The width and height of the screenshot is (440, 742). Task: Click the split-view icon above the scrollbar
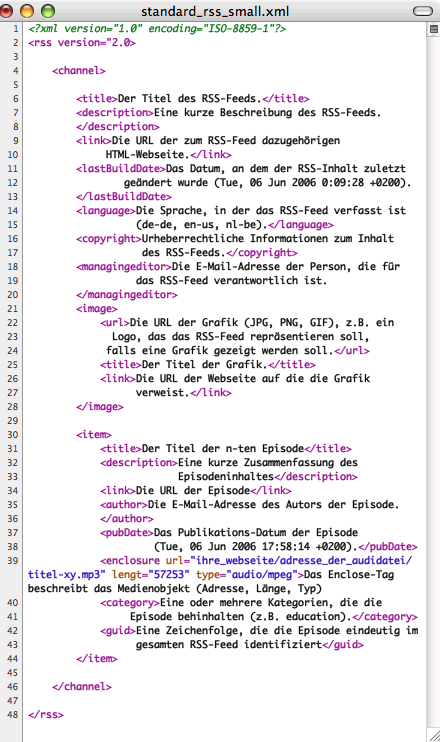tap(433, 29)
